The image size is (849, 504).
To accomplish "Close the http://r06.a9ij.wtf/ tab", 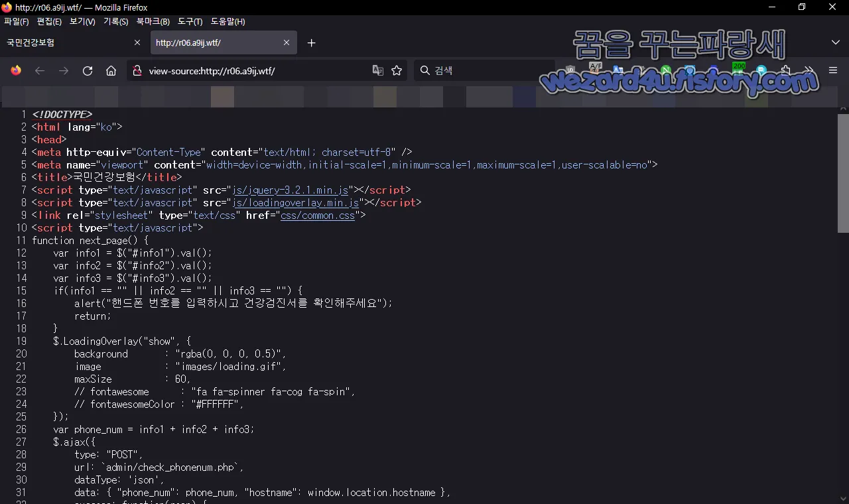I will point(287,42).
